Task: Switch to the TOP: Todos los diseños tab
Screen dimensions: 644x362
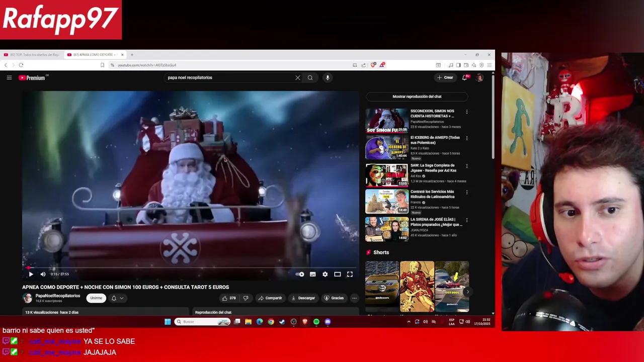Action: (x=31, y=55)
